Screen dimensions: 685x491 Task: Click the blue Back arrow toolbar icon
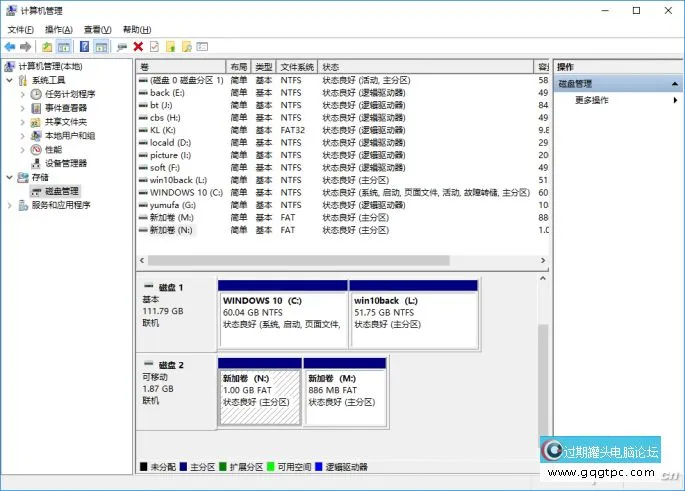(x=10, y=46)
